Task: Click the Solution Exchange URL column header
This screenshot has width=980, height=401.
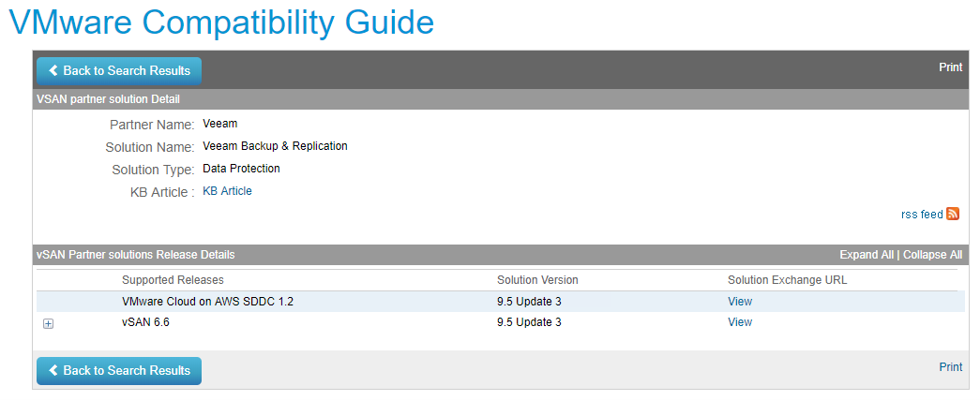Action: 787,280
